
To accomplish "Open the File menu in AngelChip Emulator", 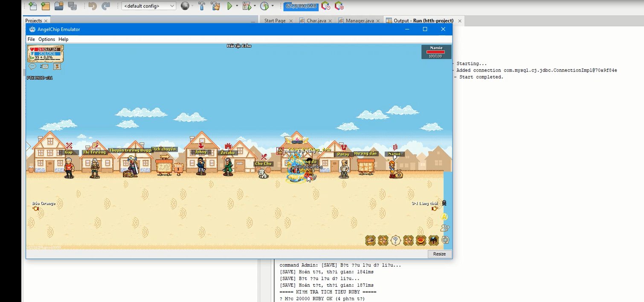I will (x=31, y=39).
